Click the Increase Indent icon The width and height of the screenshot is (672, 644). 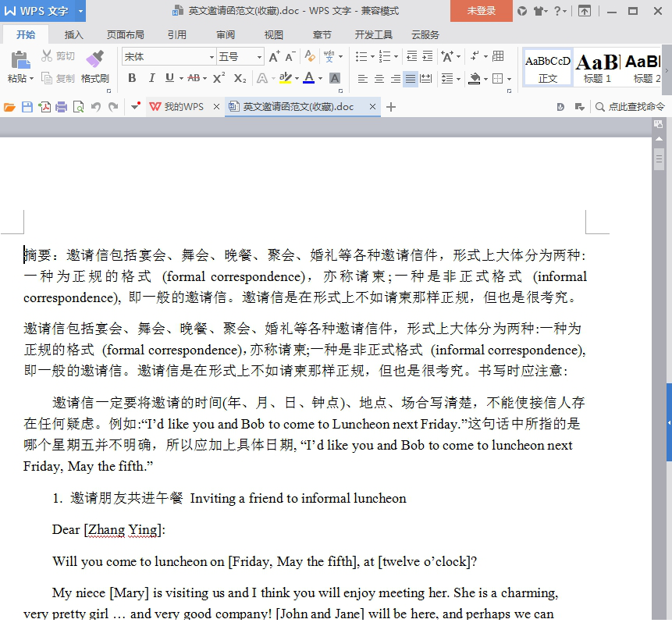pos(427,56)
